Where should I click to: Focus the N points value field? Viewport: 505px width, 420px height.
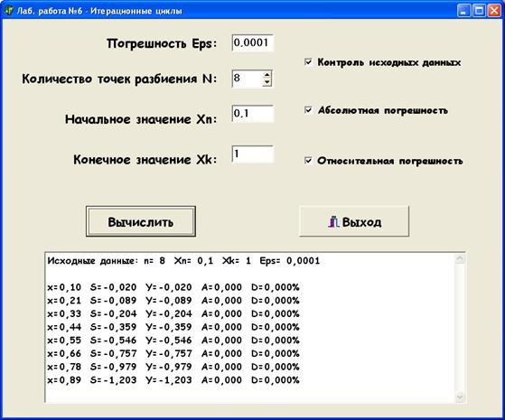click(x=247, y=79)
